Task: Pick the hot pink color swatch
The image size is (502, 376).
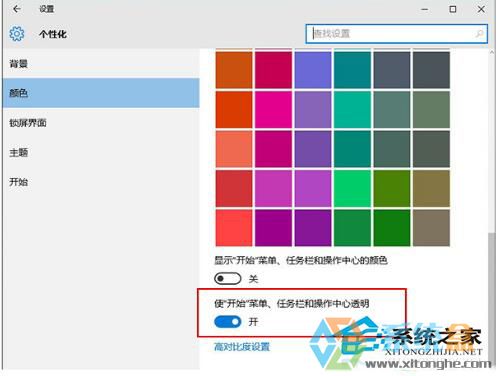Action: coord(273,109)
